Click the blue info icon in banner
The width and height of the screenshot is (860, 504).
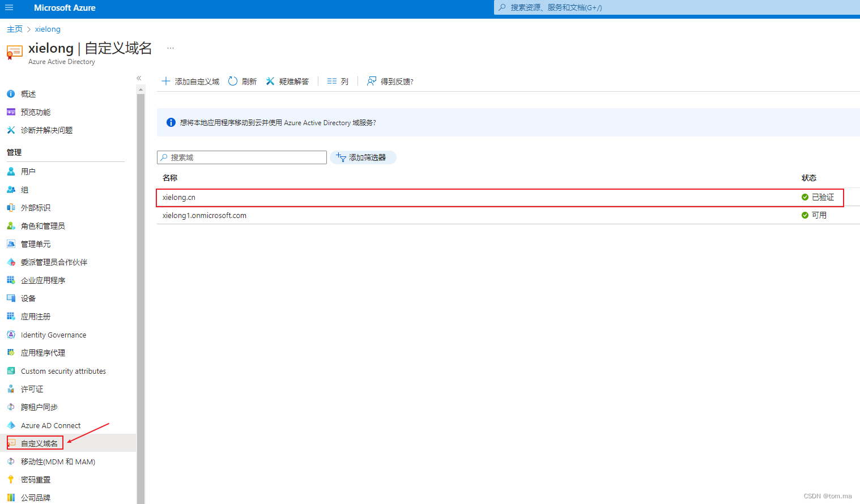171,122
